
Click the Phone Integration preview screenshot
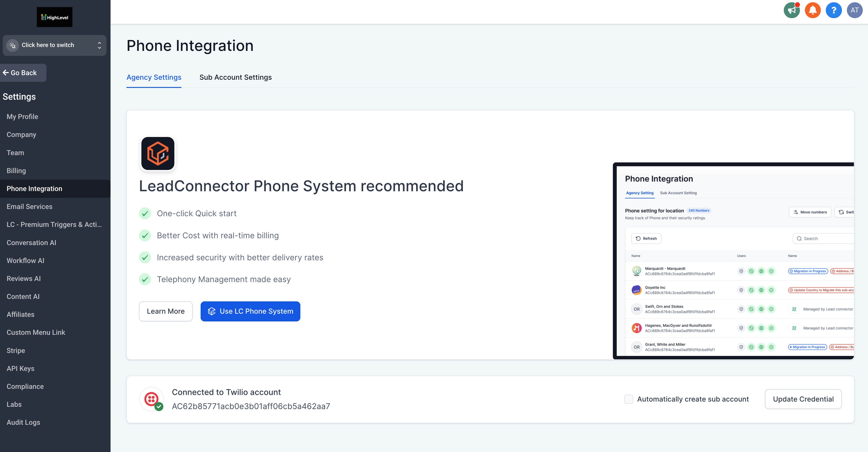coord(733,261)
